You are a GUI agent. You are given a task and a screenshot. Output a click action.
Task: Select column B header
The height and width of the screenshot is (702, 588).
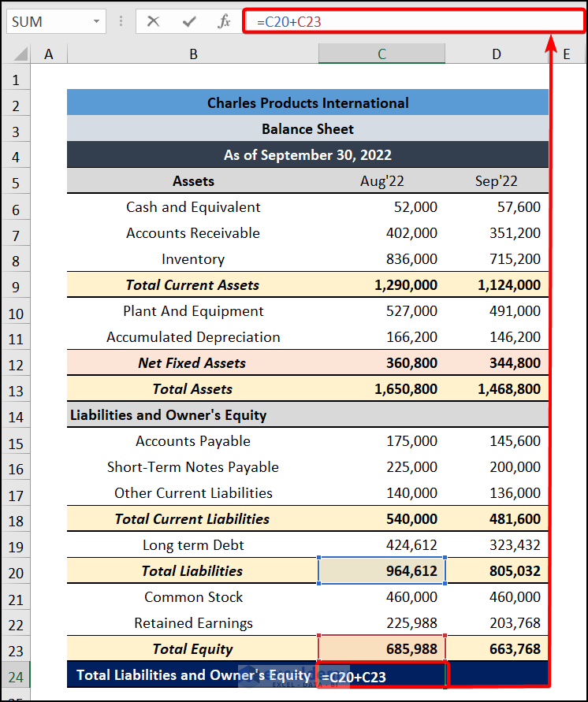tap(193, 54)
